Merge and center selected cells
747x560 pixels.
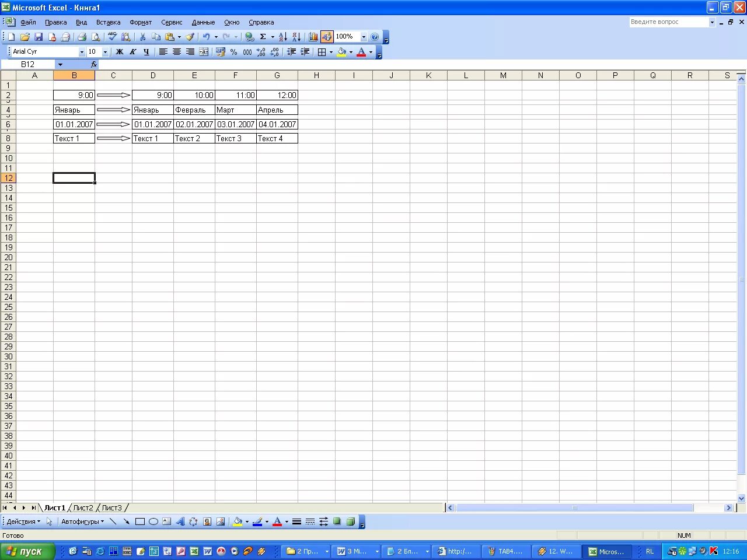(204, 52)
